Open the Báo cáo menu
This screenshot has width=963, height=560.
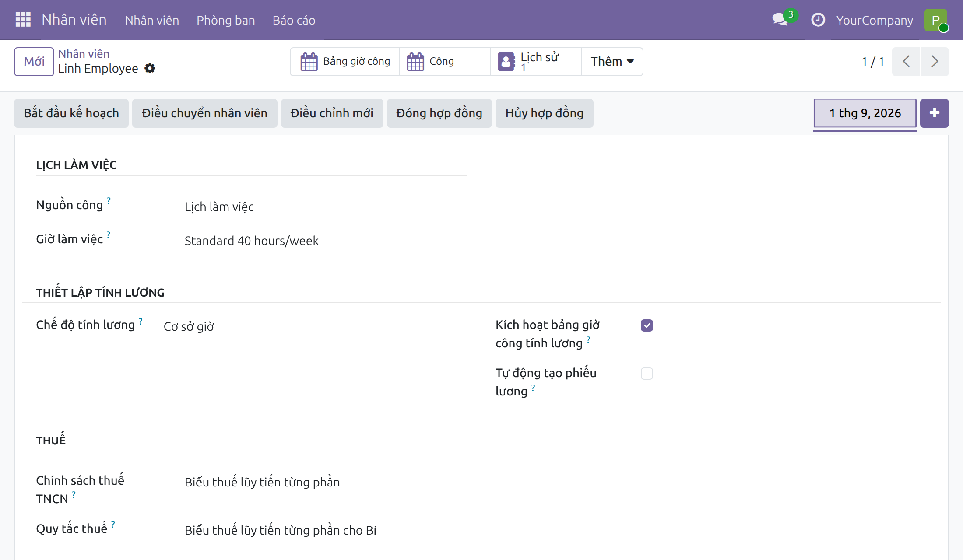294,20
